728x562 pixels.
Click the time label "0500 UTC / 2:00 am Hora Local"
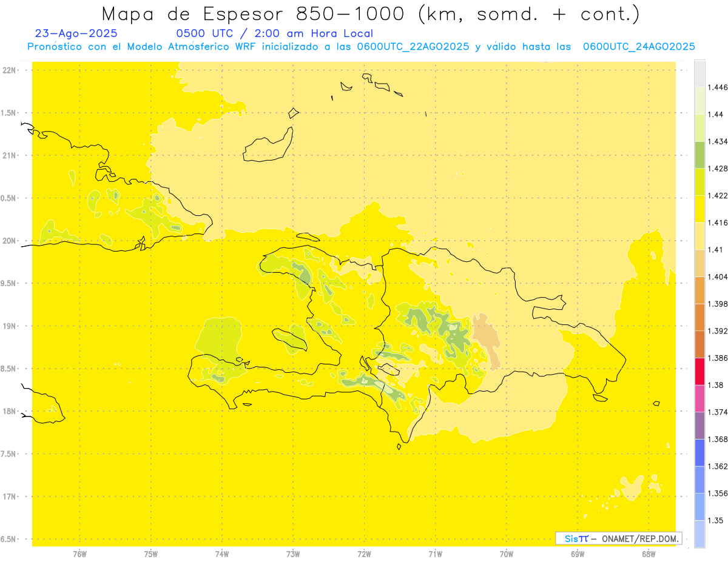click(274, 33)
